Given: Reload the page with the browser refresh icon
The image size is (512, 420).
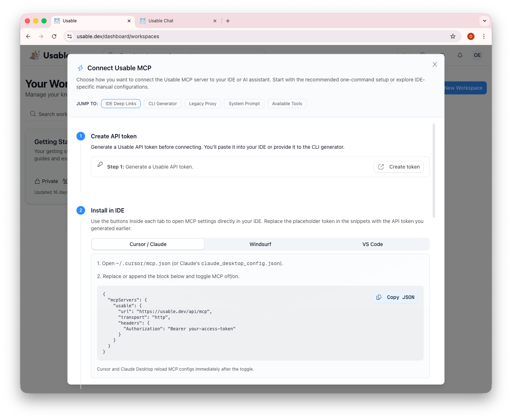Looking at the screenshot, I should [54, 36].
